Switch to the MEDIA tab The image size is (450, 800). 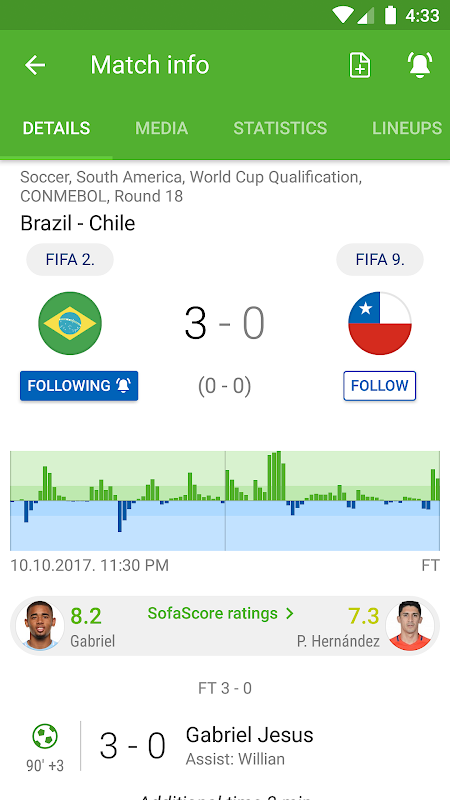pos(162,128)
